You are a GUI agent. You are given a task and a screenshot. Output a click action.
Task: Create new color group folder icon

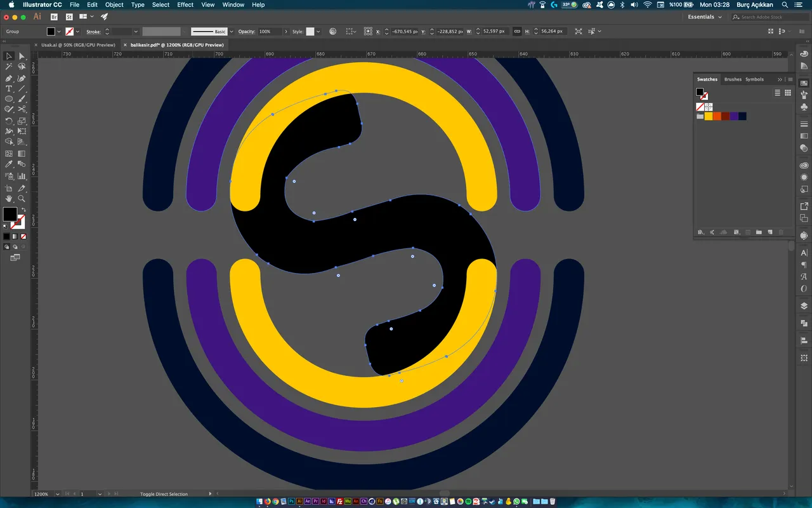click(758, 232)
